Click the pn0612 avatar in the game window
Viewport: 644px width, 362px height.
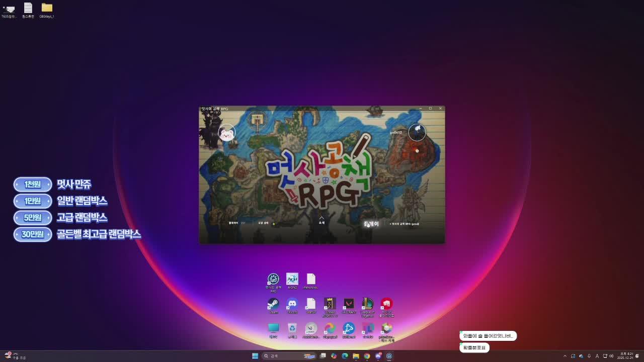pos(417,132)
